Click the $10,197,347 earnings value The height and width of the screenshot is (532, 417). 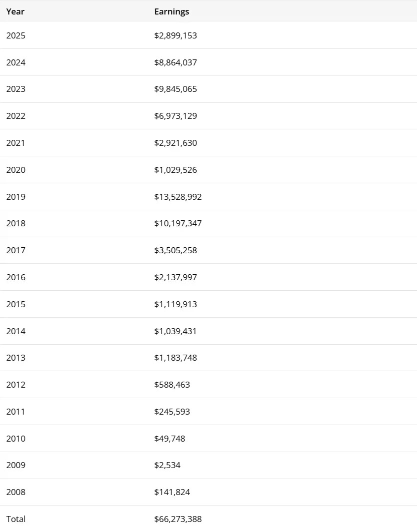click(178, 223)
